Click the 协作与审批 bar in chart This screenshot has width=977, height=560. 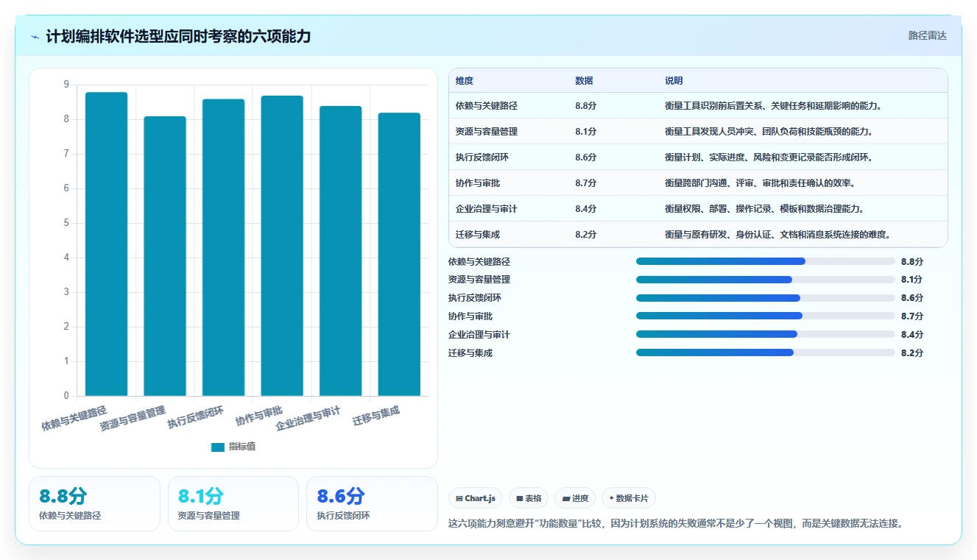pyautogui.click(x=282, y=246)
